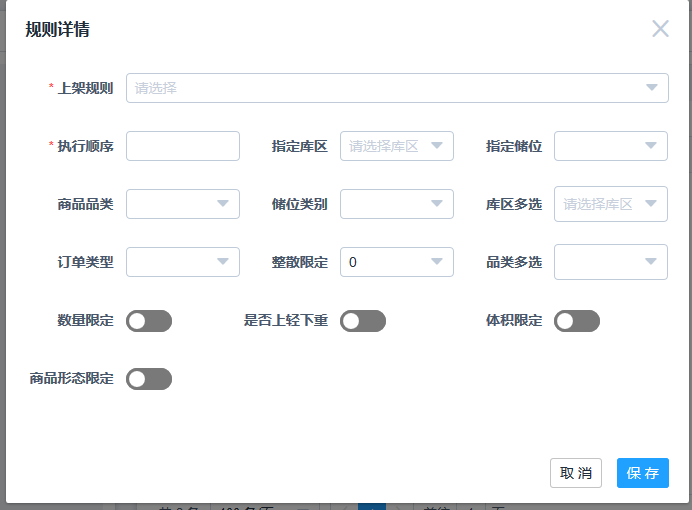Toggle the 是否上轻下重 switch
Screen dimensions: 692x510
(363, 321)
